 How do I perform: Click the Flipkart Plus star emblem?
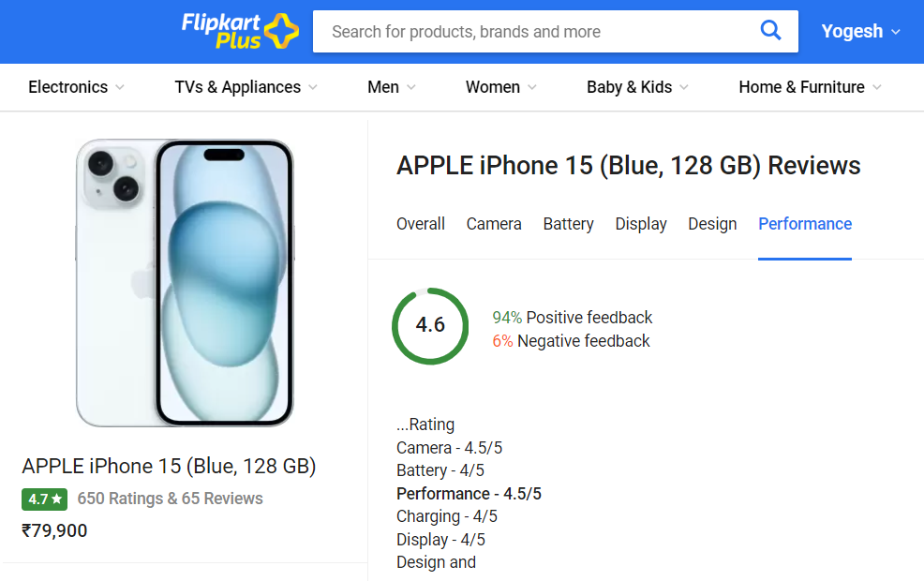[x=282, y=31]
